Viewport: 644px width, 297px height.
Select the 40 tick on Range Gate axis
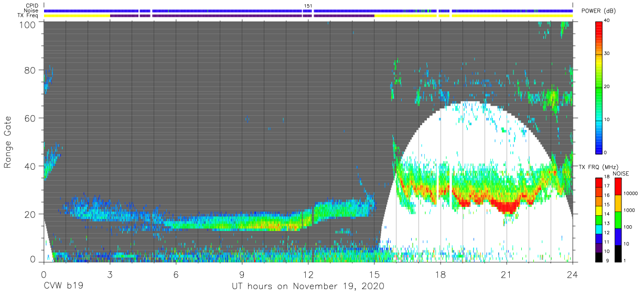30,166
